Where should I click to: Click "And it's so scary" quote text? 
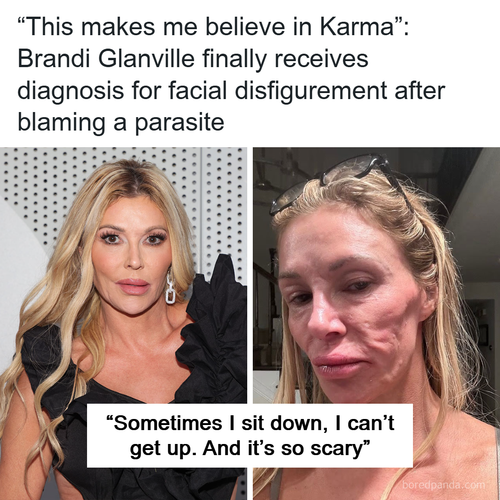[x=286, y=449]
